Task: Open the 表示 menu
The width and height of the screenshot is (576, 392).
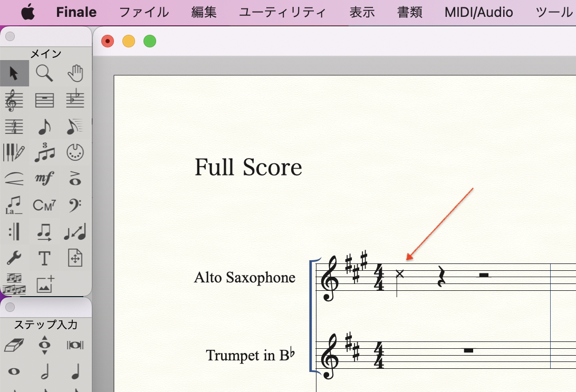Action: point(362,13)
